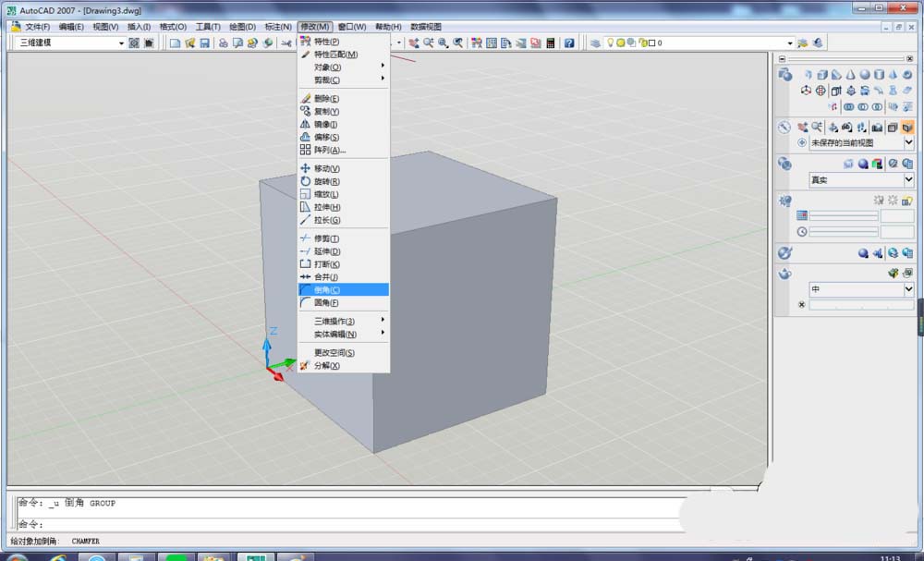Open the 数据视图 menu
The width and height of the screenshot is (924, 561).
coord(426,27)
